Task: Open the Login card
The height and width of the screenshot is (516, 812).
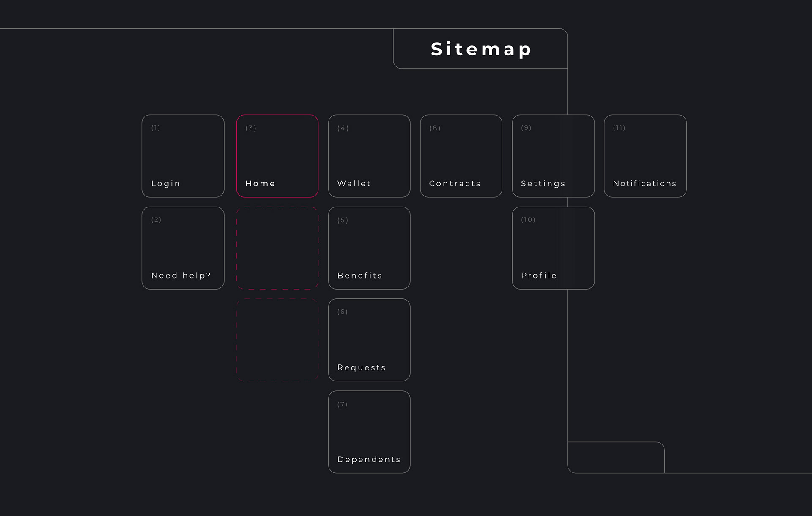Action: pos(183,156)
